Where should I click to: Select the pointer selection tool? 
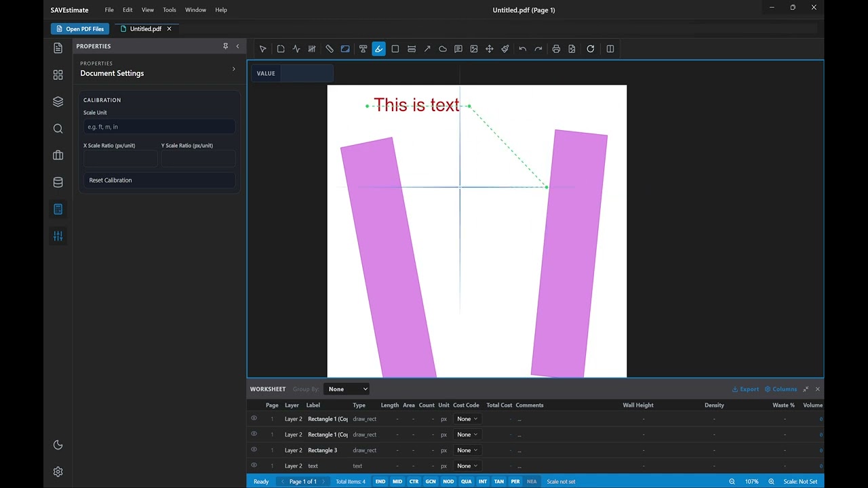pyautogui.click(x=263, y=49)
